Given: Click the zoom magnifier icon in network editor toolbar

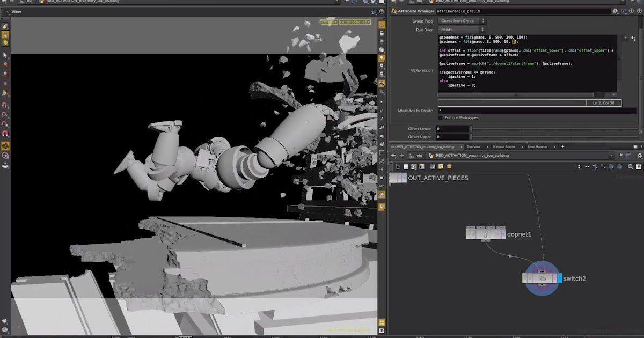Looking at the screenshot, I should [x=630, y=167].
